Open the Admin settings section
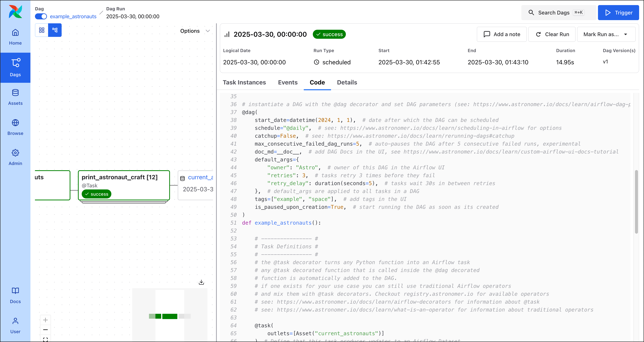 [x=15, y=157]
